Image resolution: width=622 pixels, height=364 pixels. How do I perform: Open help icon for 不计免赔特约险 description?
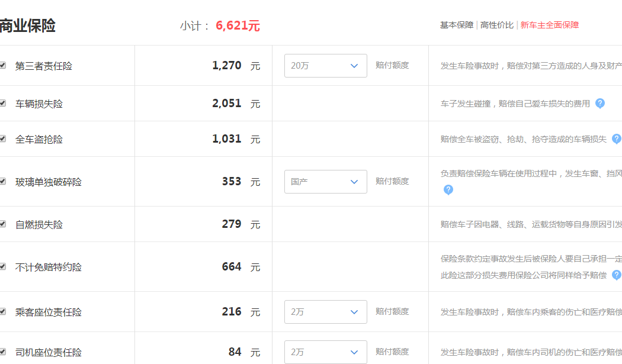[617, 275]
